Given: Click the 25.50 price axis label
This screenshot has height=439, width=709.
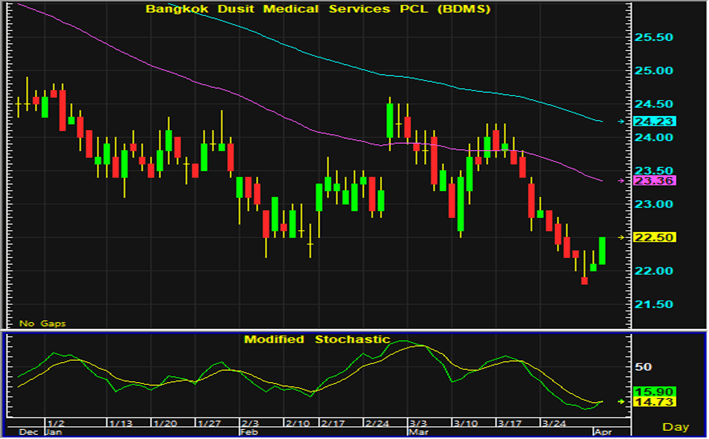Looking at the screenshot, I should (x=655, y=38).
